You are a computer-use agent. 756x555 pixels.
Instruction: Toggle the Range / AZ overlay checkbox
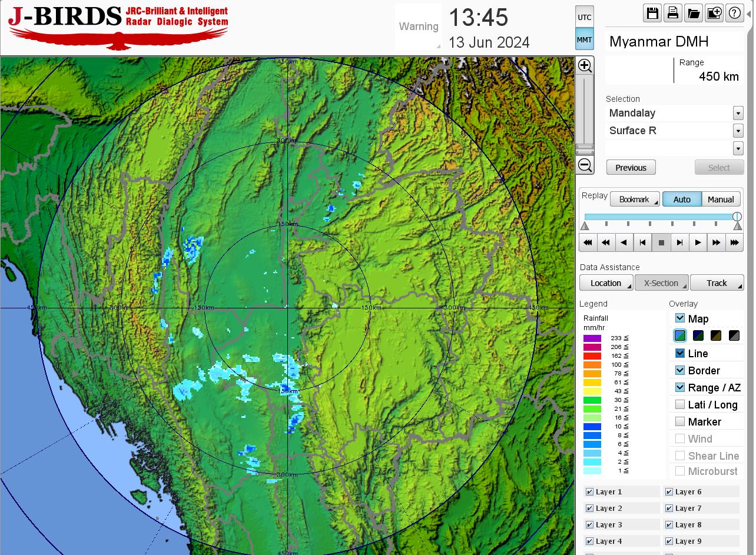680,387
